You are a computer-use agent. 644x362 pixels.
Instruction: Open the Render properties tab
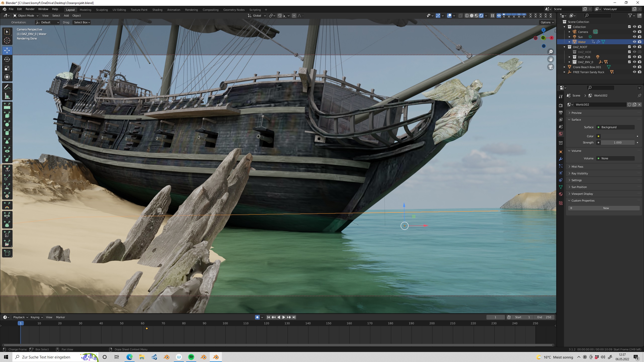(561, 106)
